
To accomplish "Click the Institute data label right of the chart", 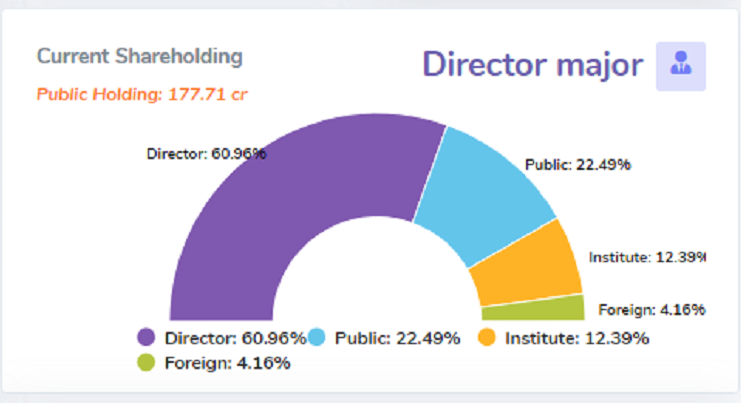I will coord(647,257).
